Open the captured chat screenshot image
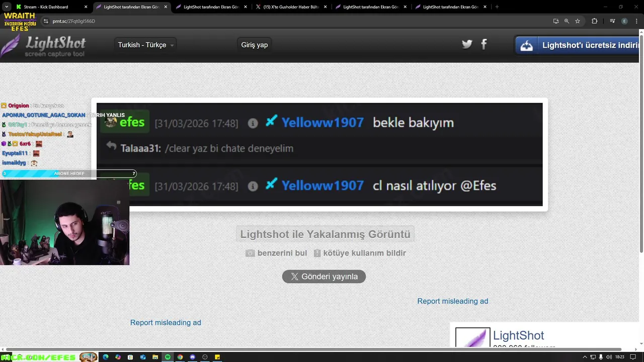 tap(319, 154)
